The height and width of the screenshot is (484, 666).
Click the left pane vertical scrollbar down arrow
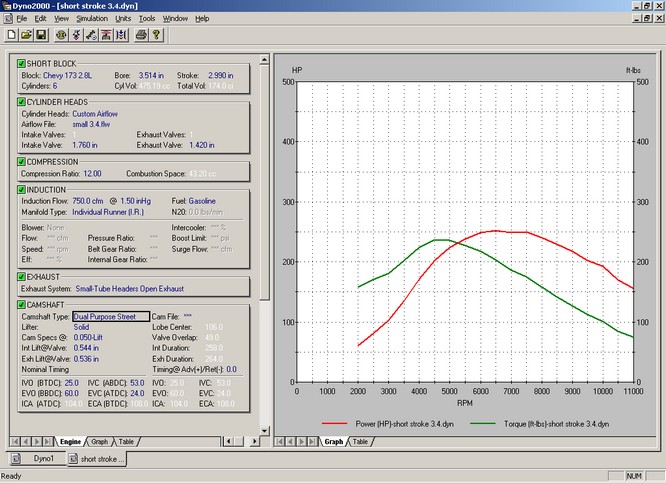click(264, 429)
